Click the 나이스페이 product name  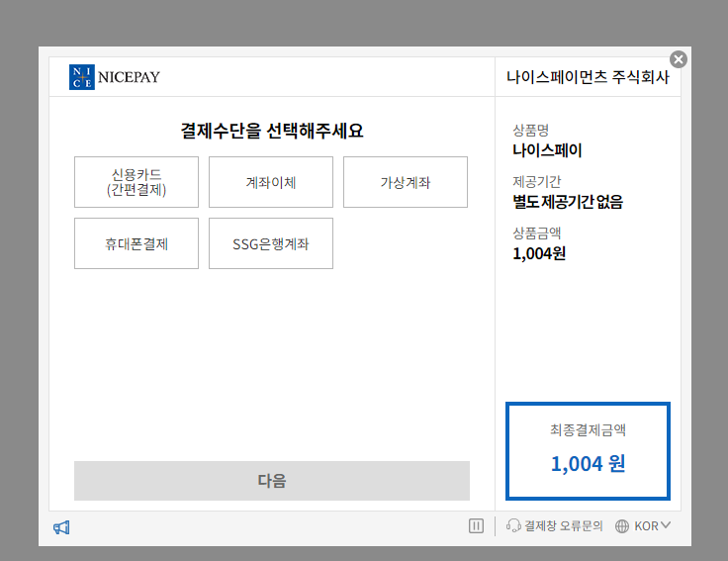click(547, 150)
